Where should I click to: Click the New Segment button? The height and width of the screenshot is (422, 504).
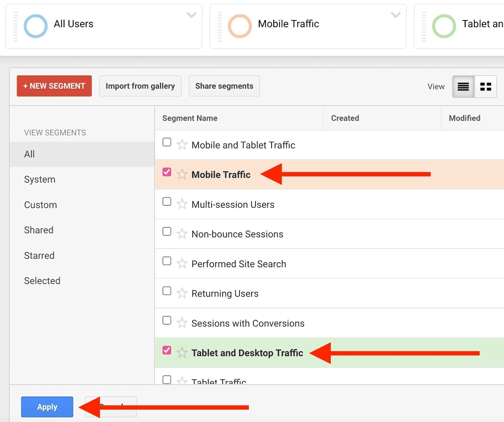(54, 86)
